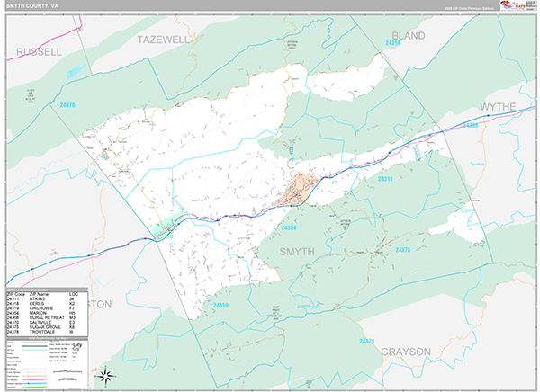
Task: Click ZIP label 24378 on the map
Action: pos(367,341)
